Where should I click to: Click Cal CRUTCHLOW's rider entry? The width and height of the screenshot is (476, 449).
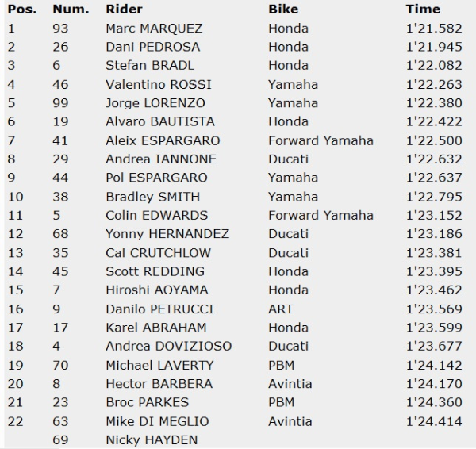coord(158,253)
